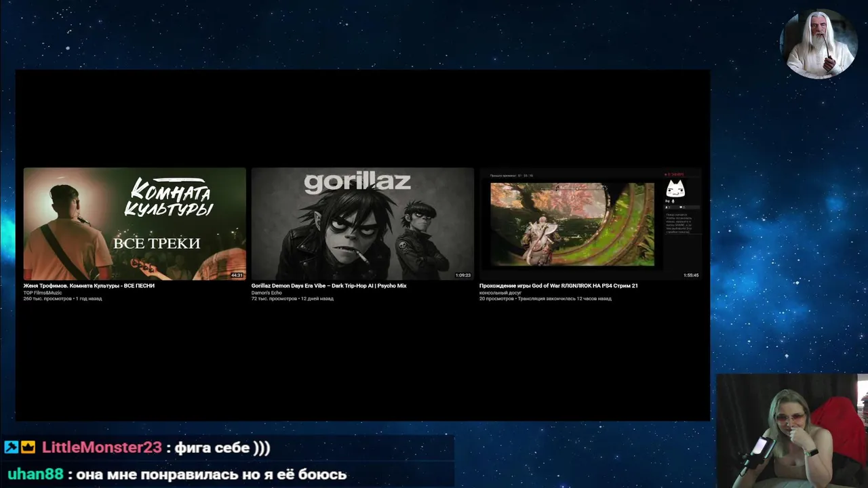Click title 'Женя Трофимов. Комната Культуры - ВСЕ ПЕСНИ'
Image resolution: width=868 pixels, height=488 pixels.
89,286
